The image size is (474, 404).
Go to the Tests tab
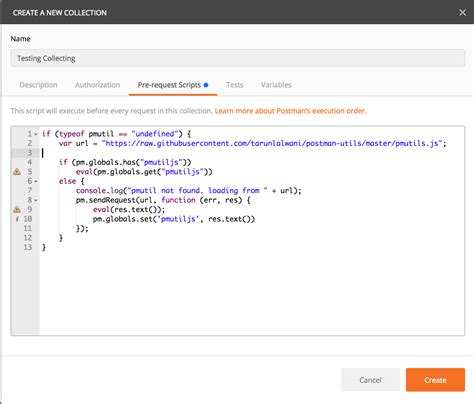pyautogui.click(x=235, y=85)
